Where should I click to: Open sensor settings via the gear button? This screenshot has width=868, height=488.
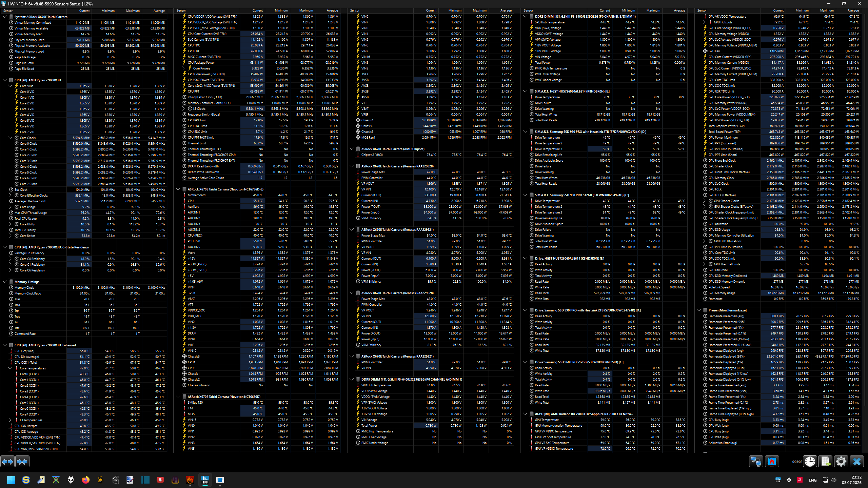click(x=841, y=461)
